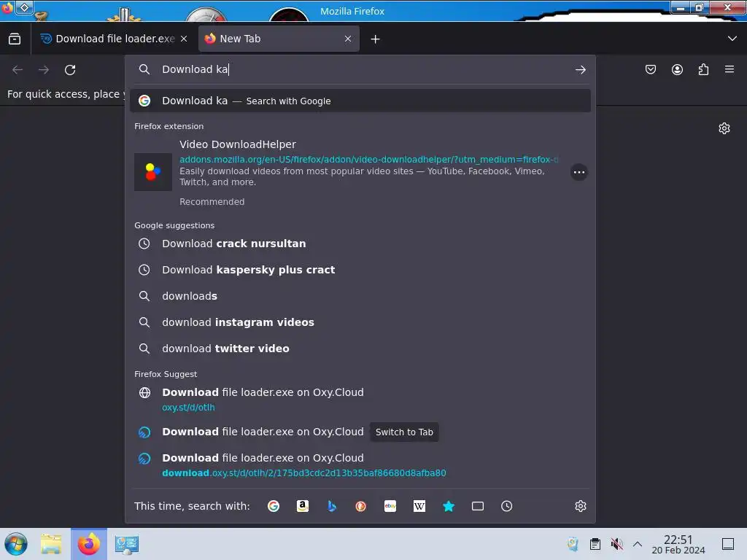Click the Video DownloadHelper thumbnail icon

(x=153, y=172)
